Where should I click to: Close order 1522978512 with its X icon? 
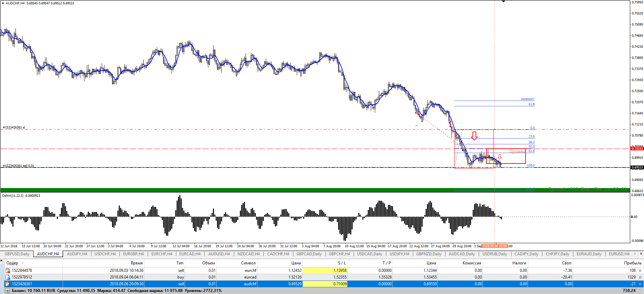click(640, 277)
